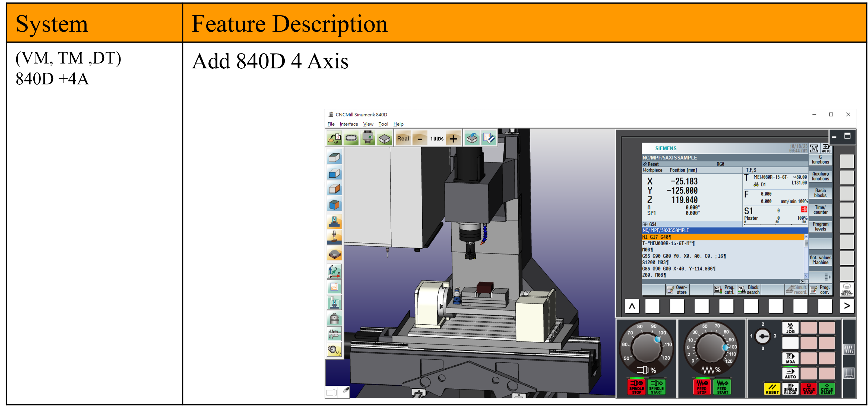This screenshot has width=868, height=406.
Task: Select the highlighted N1 G17 G40 line
Action: tap(723, 237)
